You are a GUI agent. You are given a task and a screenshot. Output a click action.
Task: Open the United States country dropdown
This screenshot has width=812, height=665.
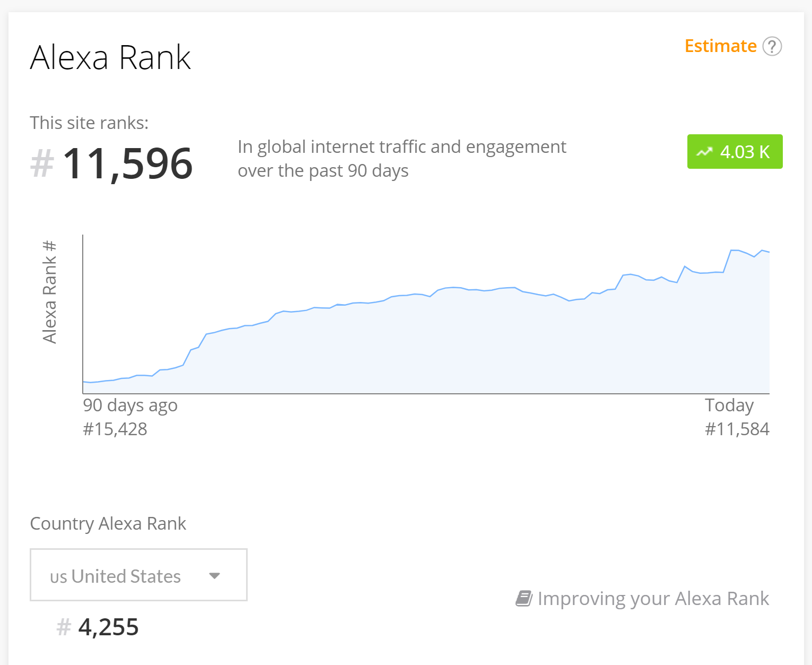pos(138,575)
